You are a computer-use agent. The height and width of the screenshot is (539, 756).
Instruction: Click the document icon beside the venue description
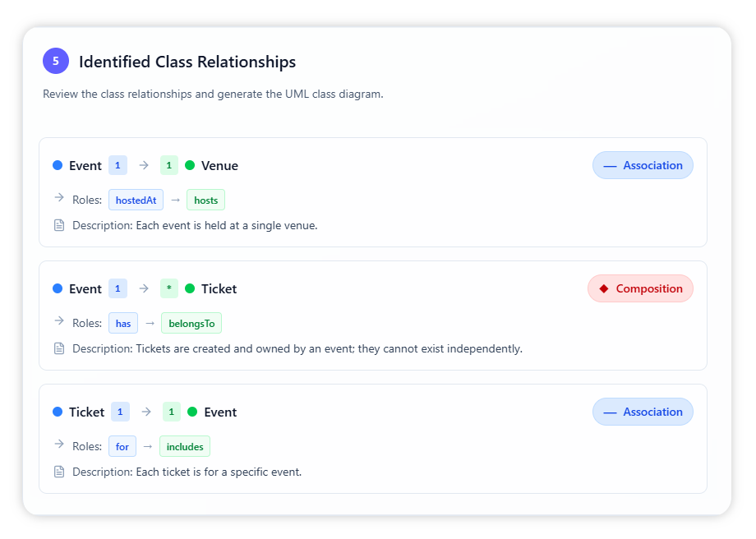59,225
